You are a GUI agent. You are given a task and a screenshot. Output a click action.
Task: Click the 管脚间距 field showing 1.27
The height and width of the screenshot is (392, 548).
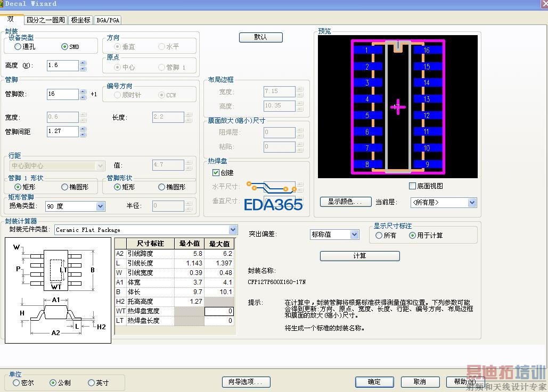pos(63,131)
